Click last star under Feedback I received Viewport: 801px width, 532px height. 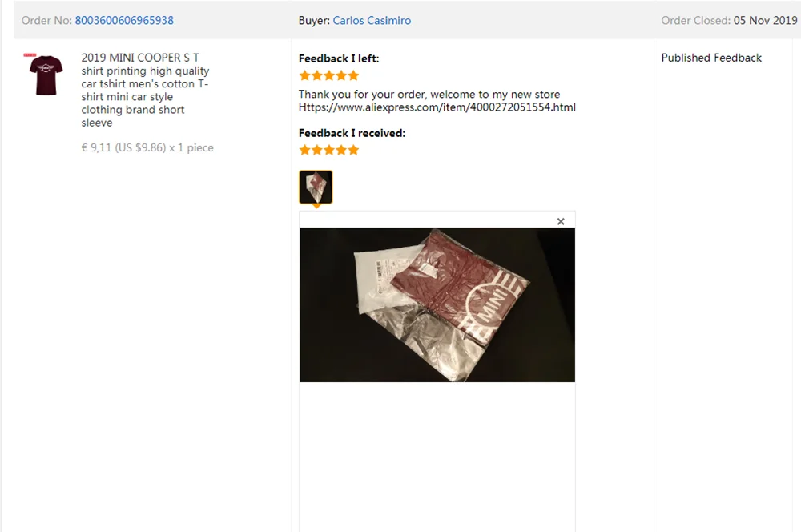353,150
